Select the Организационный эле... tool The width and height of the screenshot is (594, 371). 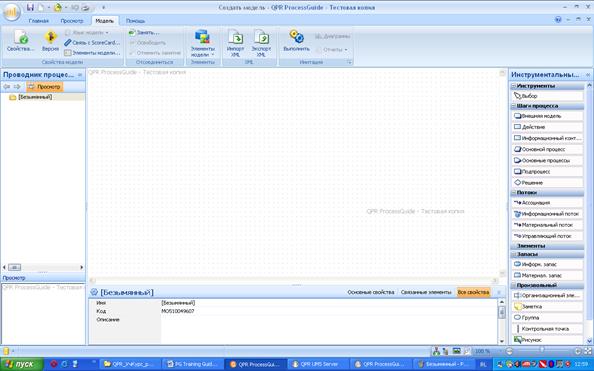tap(547, 295)
